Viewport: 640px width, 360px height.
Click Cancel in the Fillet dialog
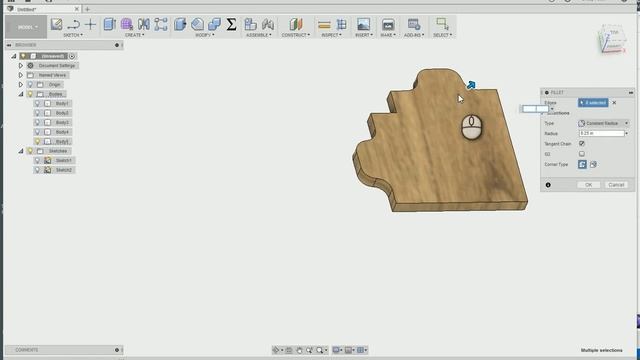(616, 185)
